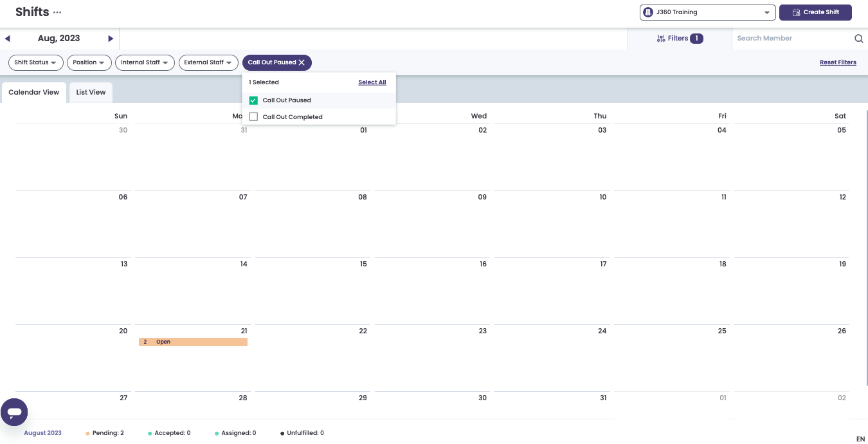Click the Filters slider icon
This screenshot has width=868, height=444.
[x=661, y=39]
